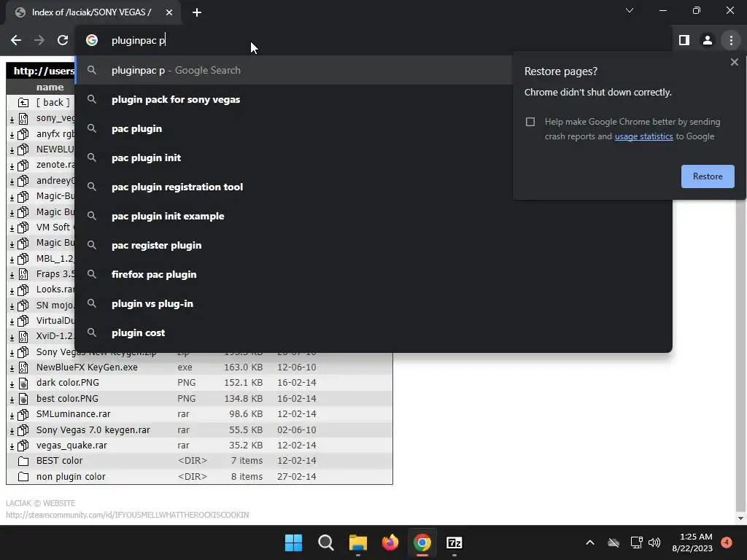Choose the 'plugin vs plug-in' suggestion
This screenshot has width=747, height=560.
tap(373, 304)
